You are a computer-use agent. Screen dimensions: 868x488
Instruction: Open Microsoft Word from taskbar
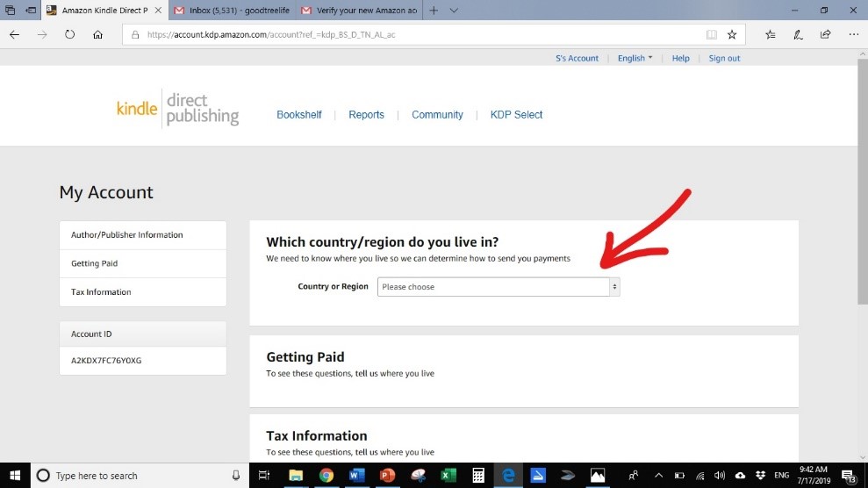(357, 476)
